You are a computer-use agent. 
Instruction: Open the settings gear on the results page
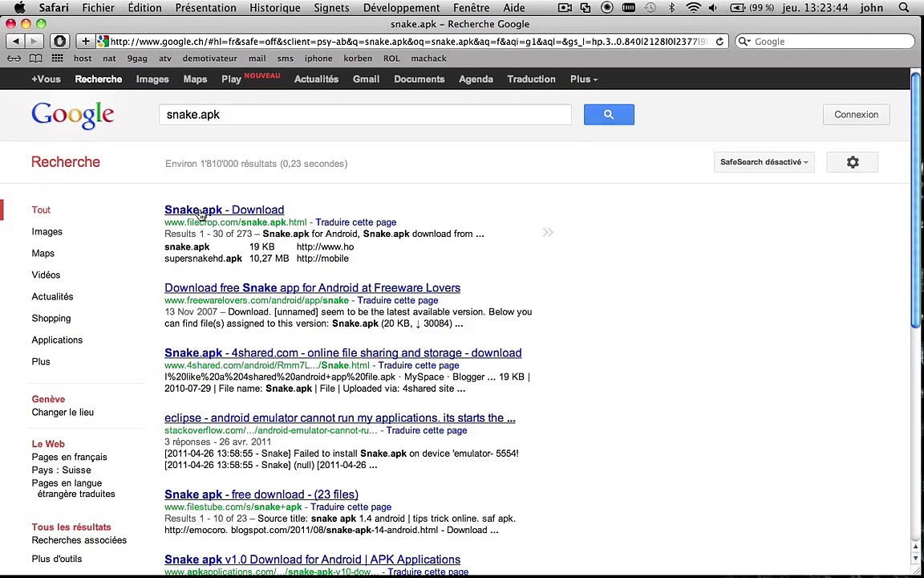(x=852, y=162)
